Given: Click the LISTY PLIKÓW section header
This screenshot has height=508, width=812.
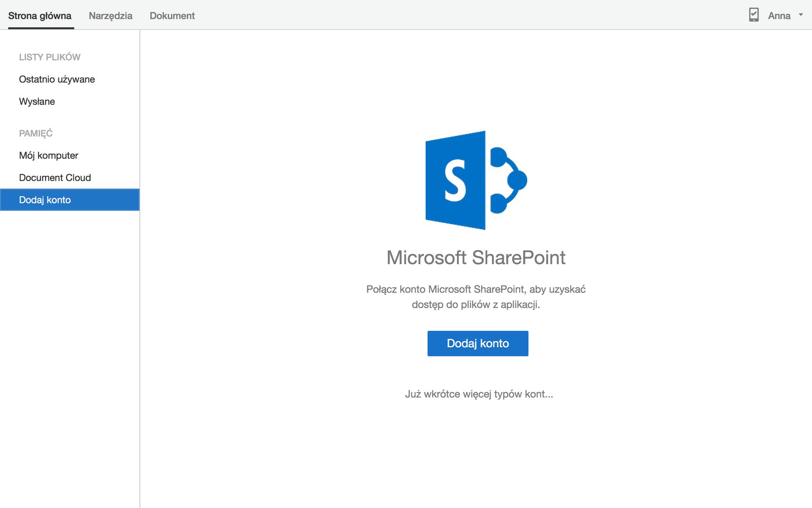Looking at the screenshot, I should tap(50, 57).
